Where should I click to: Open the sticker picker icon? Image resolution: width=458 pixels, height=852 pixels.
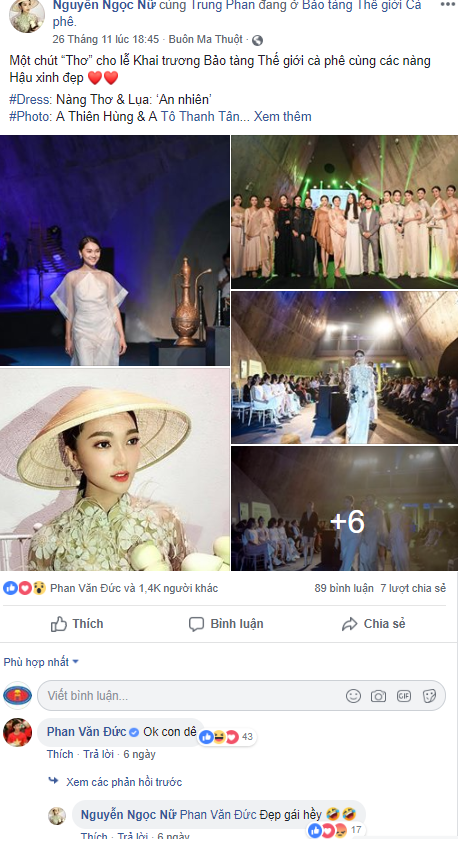(x=429, y=696)
